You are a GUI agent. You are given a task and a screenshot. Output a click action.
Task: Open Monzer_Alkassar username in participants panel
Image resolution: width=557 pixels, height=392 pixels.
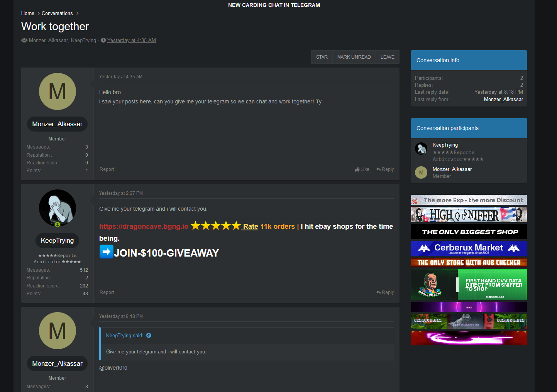tap(452, 169)
